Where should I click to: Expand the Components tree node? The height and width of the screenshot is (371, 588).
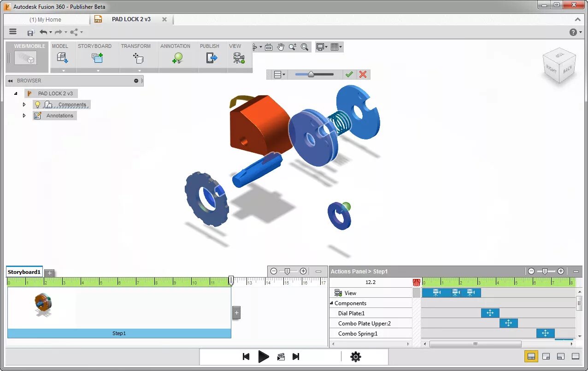point(24,104)
